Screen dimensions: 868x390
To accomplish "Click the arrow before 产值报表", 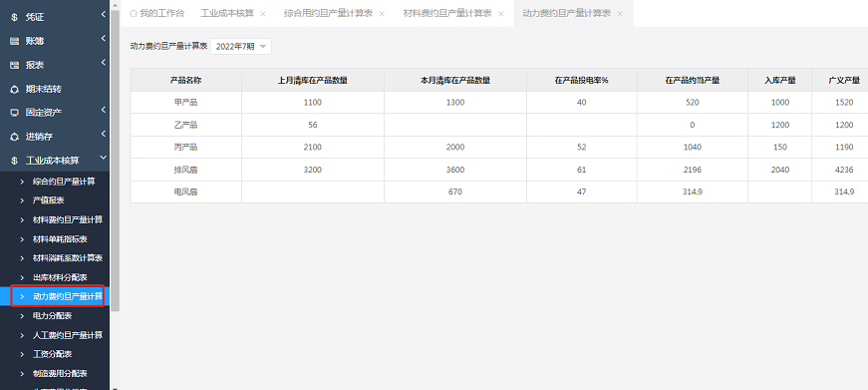I will point(22,199).
